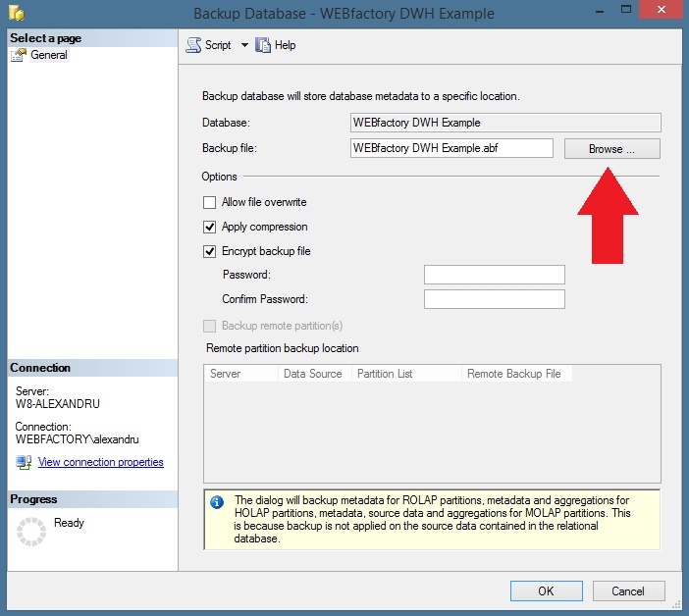Open the Help icon in toolbar

(x=262, y=45)
